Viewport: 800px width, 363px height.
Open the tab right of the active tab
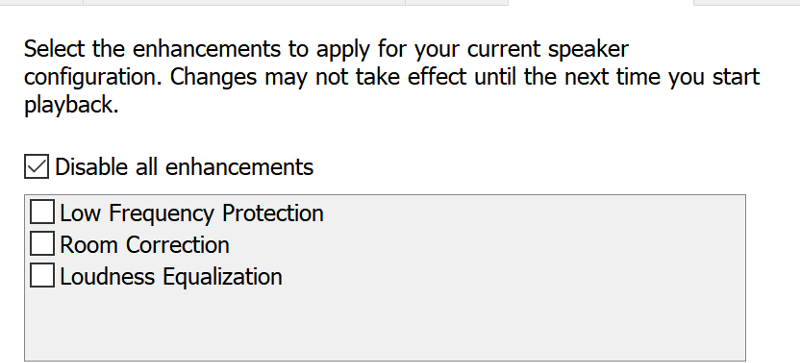coord(747,3)
